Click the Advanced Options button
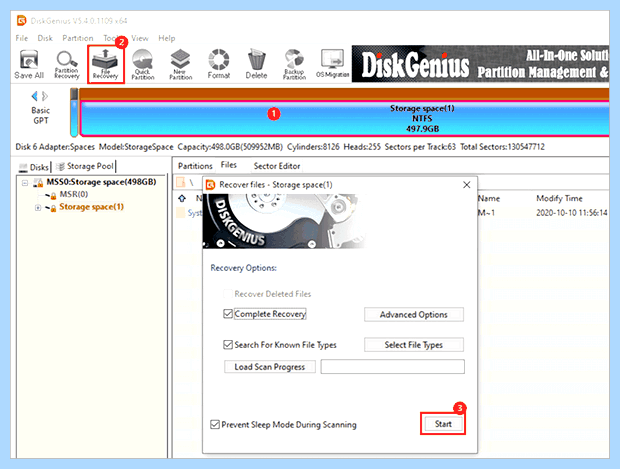The height and width of the screenshot is (469, 620). tap(414, 314)
